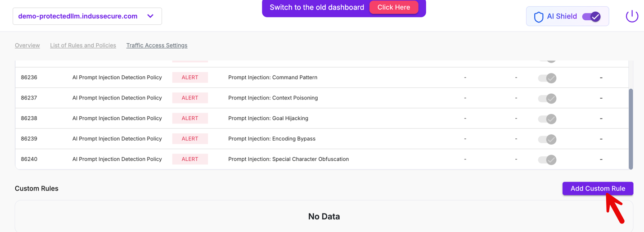This screenshot has height=232, width=644.
Task: Click the Add Custom Rule button
Action: (x=598, y=188)
